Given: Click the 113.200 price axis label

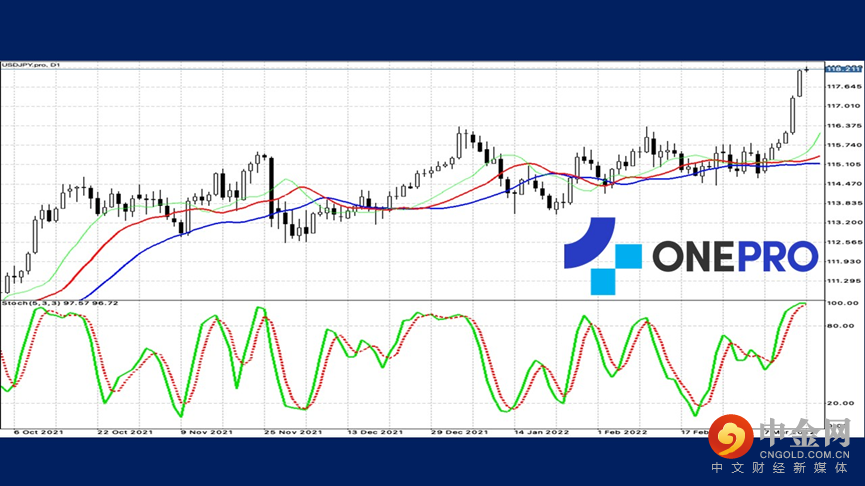Looking at the screenshot, I should pyautogui.click(x=843, y=222).
